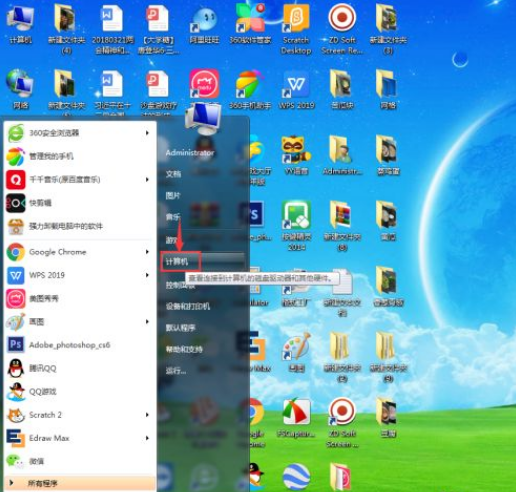516x492 pixels.
Task: Open 运行... dialog from Start menu
Action: (x=176, y=371)
